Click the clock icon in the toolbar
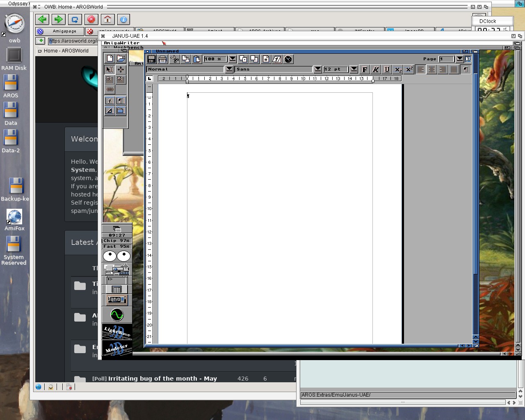Viewport: 525px width, 420px height. [x=288, y=59]
